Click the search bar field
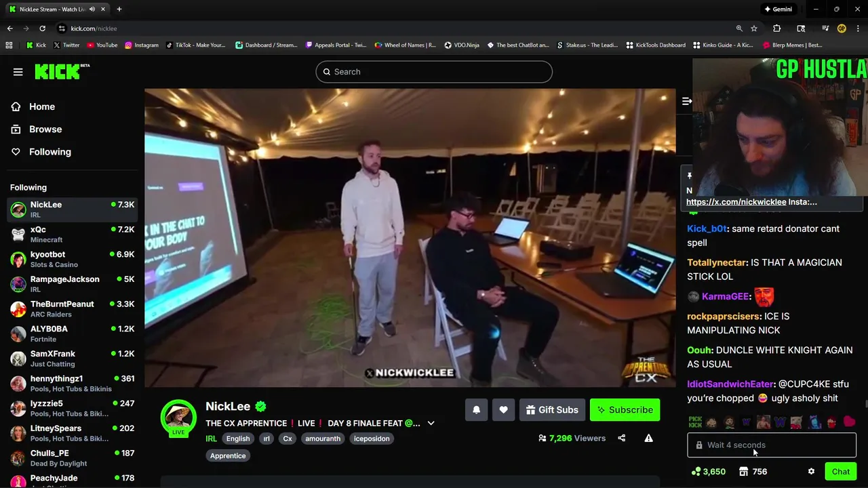Screen dimensions: 868x488 [434, 72]
